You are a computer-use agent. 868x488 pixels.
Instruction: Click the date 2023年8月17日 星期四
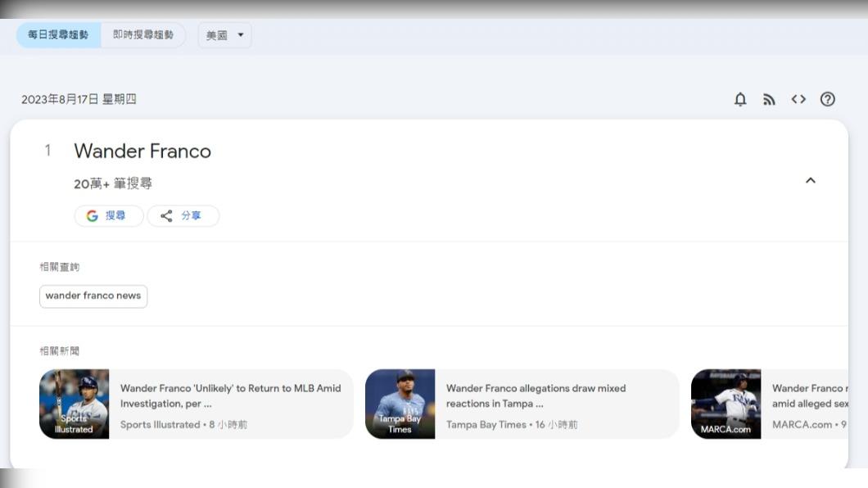(x=79, y=100)
